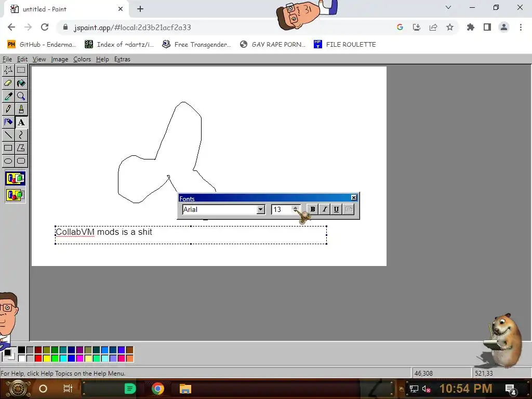
Task: Open the View menu
Action: [39, 59]
